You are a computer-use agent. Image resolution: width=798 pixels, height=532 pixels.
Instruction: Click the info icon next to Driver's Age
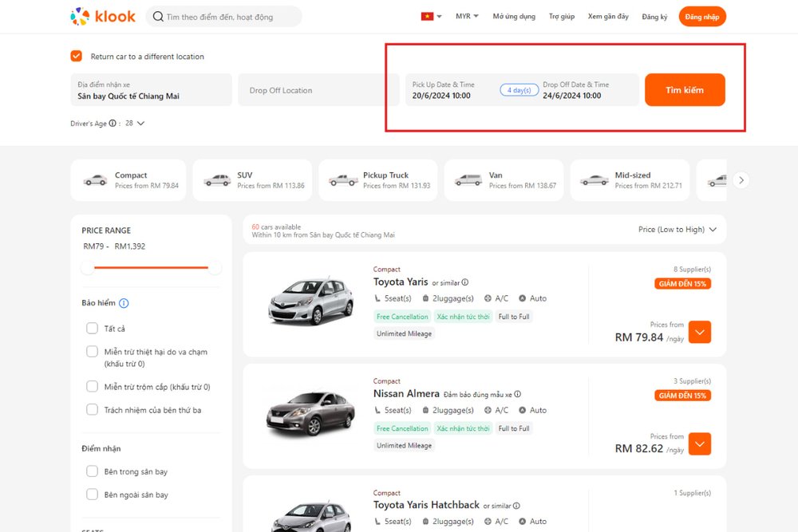click(113, 124)
